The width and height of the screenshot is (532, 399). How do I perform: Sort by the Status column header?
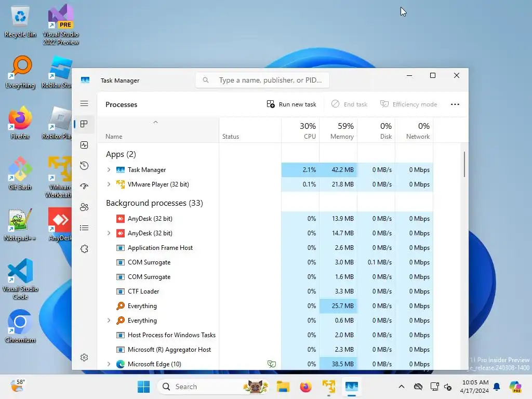tap(250, 130)
